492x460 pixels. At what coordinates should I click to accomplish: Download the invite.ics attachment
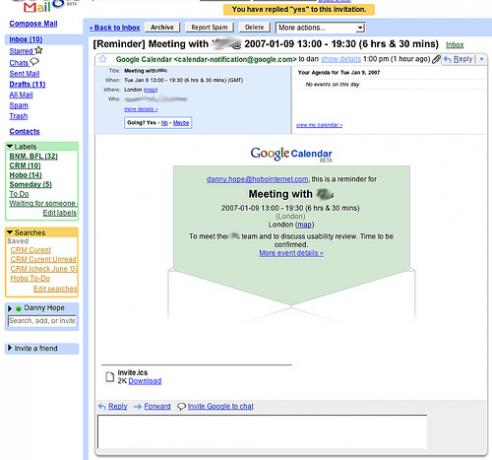[145, 381]
